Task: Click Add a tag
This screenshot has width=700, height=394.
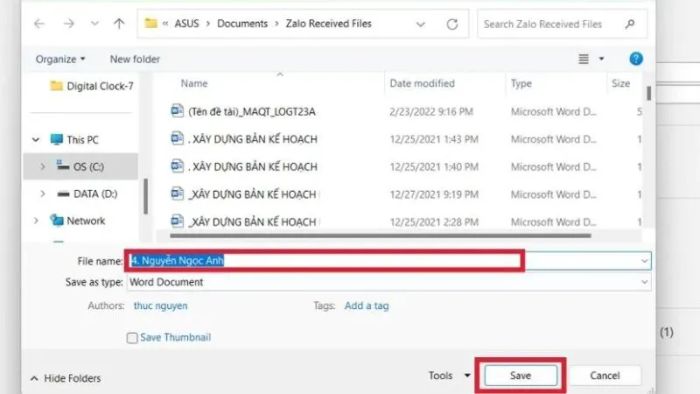Action: coord(367,306)
